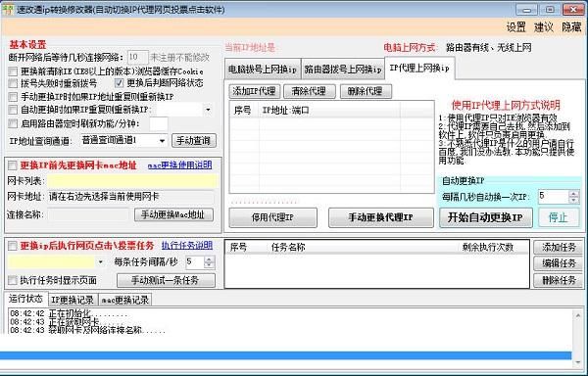588x376 pixels.
Task: Click the blue progress bar at bottom
Action: click(286, 355)
